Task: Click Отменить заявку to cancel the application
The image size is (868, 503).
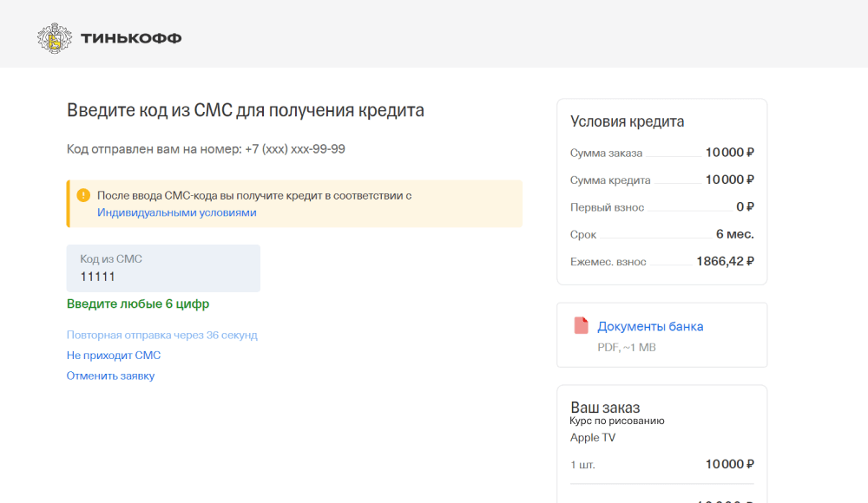Action: pyautogui.click(x=110, y=376)
